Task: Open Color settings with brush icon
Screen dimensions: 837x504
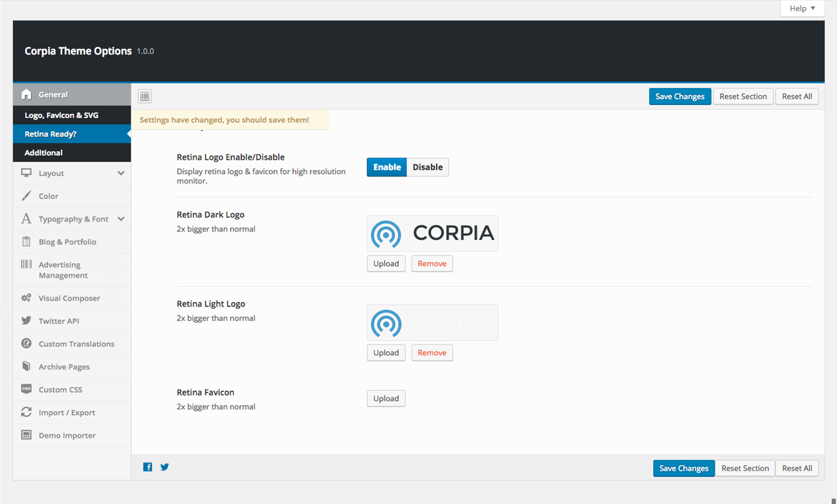Action: [x=49, y=196]
